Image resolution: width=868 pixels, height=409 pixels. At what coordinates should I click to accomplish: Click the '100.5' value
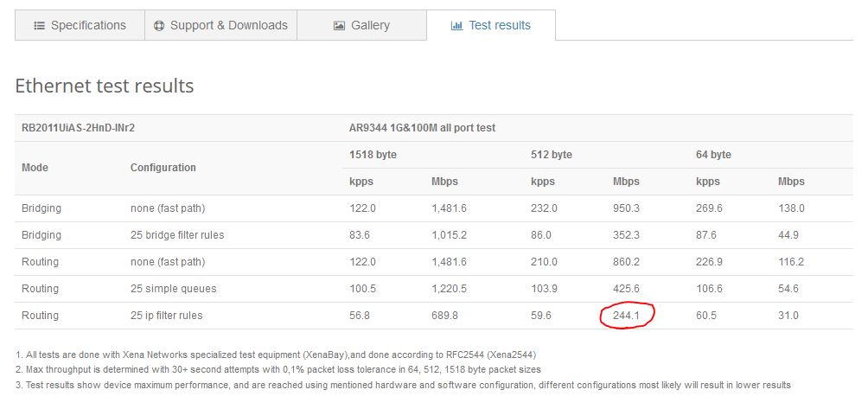point(362,289)
